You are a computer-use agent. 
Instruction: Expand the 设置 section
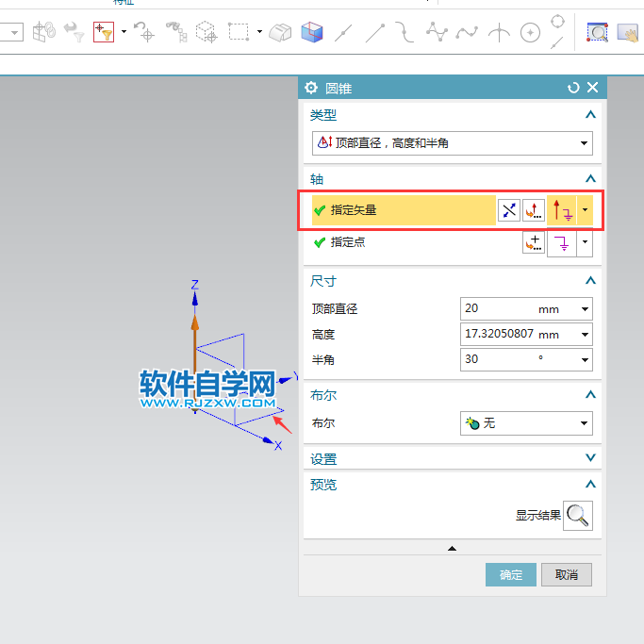coord(590,458)
